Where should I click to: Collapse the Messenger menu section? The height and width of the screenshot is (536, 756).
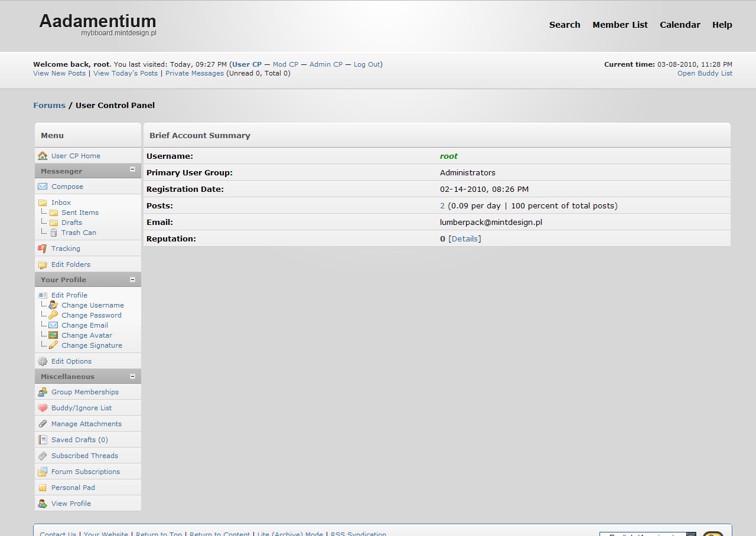(132, 169)
